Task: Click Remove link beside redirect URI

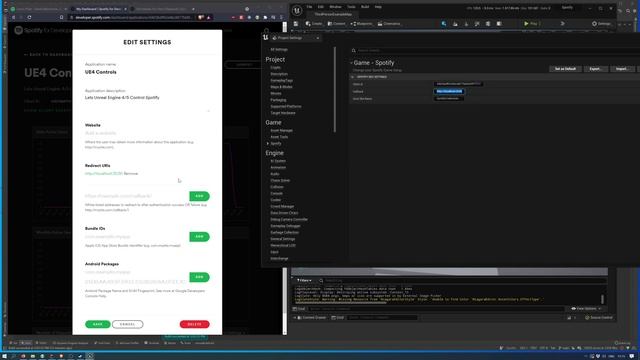Action: (x=131, y=173)
